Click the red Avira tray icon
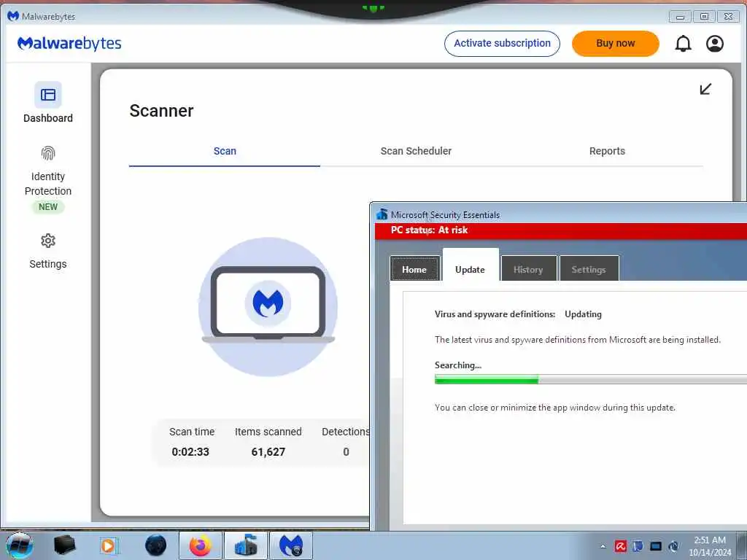Viewport: 747px width, 560px height. [x=620, y=546]
